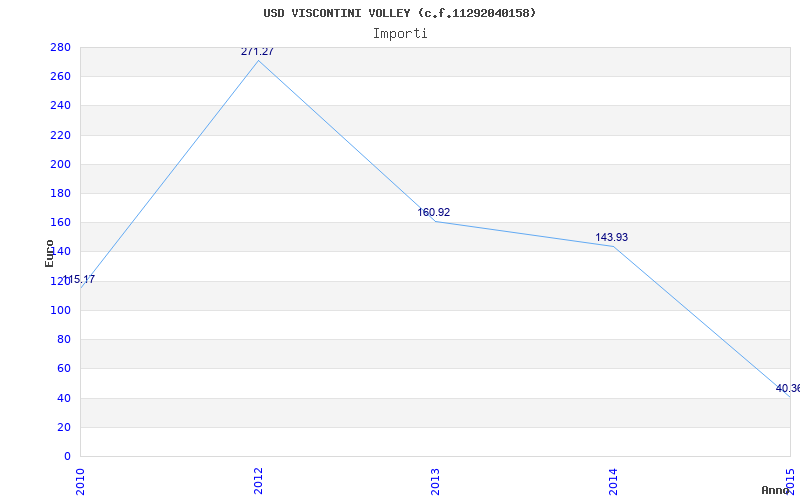The width and height of the screenshot is (800, 500).
Task: Click the 60 y-axis tick label
Action: pyautogui.click(x=64, y=368)
